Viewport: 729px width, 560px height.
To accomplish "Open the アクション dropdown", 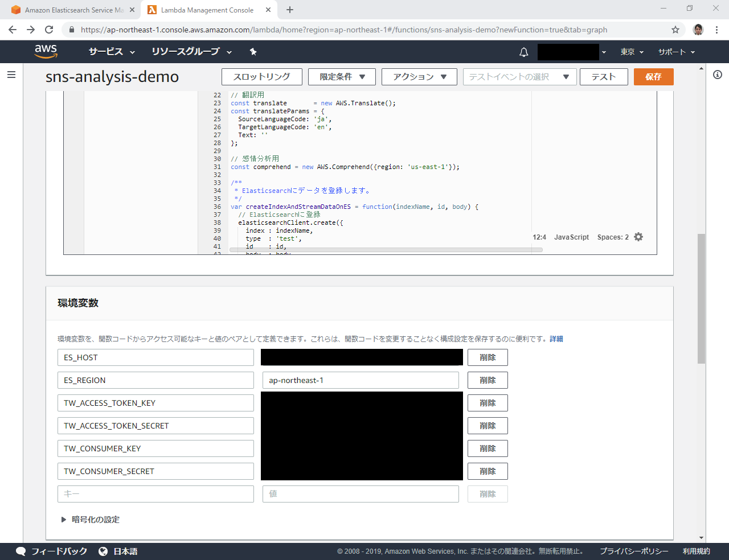I will (x=419, y=77).
